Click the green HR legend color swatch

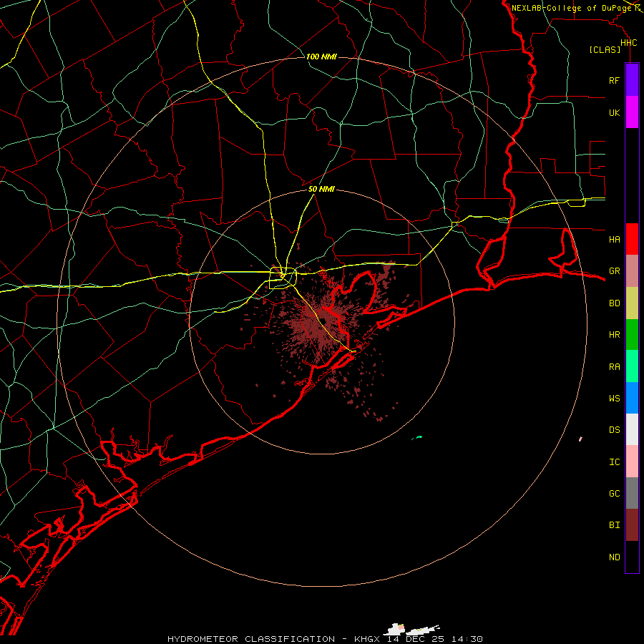coord(632,335)
